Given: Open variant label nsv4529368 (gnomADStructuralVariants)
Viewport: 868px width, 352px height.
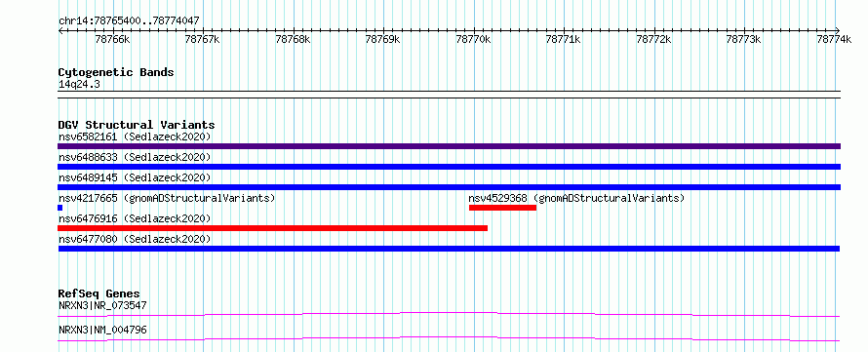Looking at the screenshot, I should pos(576,198).
